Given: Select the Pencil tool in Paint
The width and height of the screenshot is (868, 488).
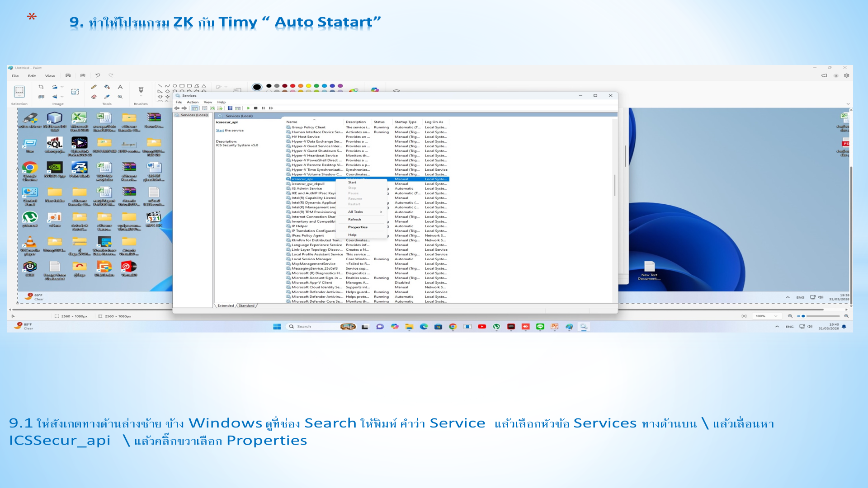Looking at the screenshot, I should (94, 87).
